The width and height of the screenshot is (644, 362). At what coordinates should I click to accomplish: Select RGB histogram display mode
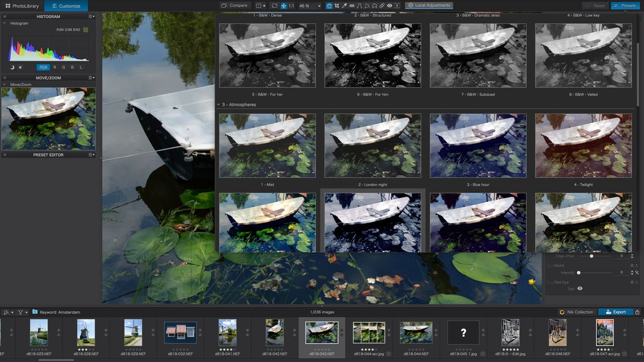click(x=43, y=67)
